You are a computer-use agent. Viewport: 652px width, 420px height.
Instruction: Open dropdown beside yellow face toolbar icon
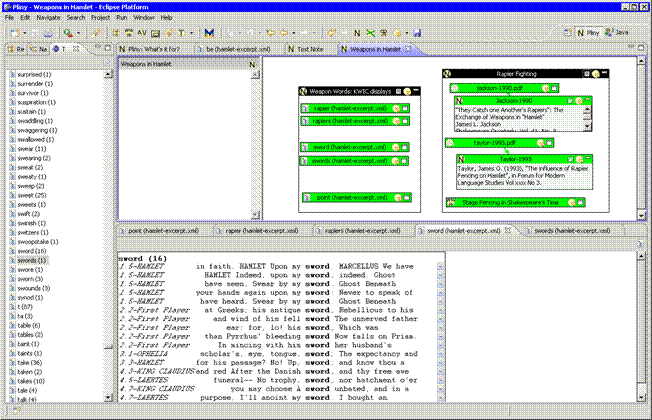click(407, 33)
